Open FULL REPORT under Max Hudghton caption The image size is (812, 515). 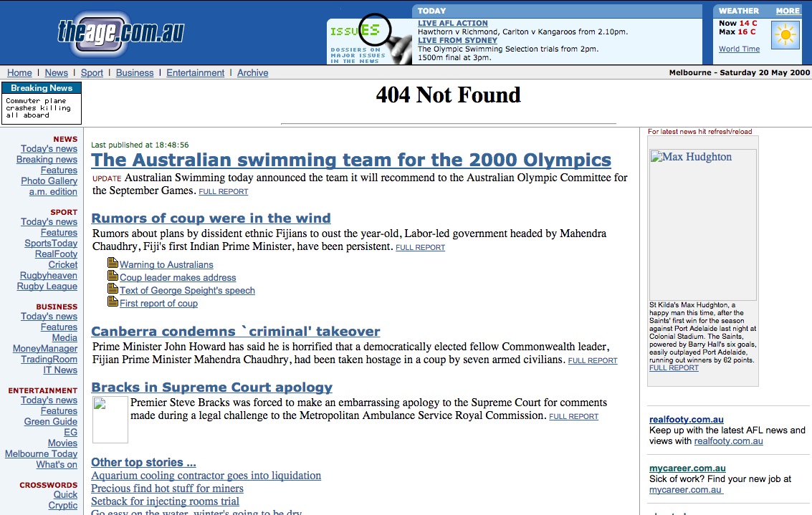674,368
